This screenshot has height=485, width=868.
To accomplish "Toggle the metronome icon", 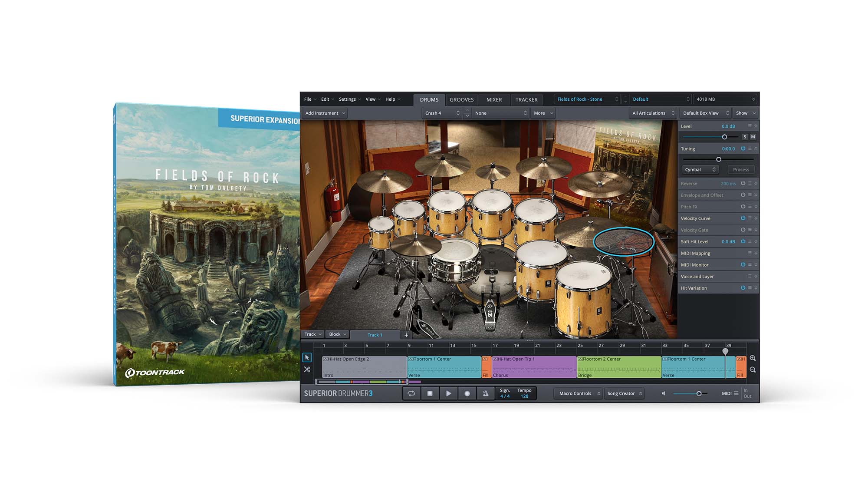I will 485,393.
